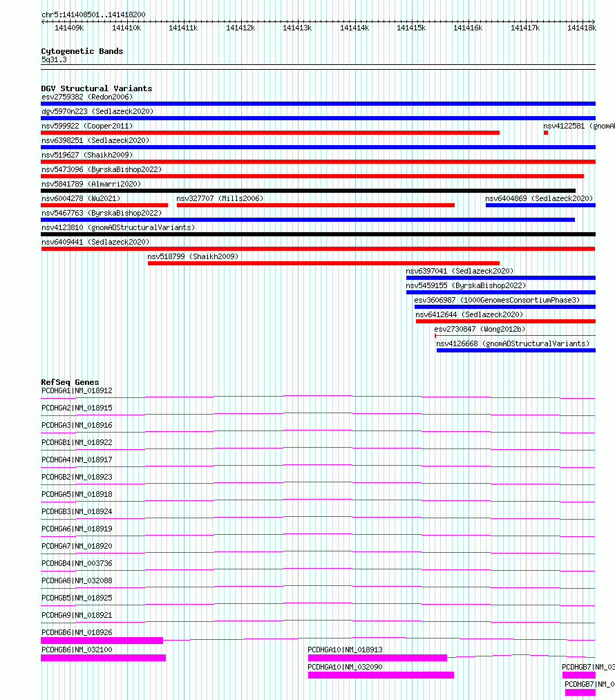
Task: Select the nsv327707 (Mills2006) label
Action: pos(220,198)
